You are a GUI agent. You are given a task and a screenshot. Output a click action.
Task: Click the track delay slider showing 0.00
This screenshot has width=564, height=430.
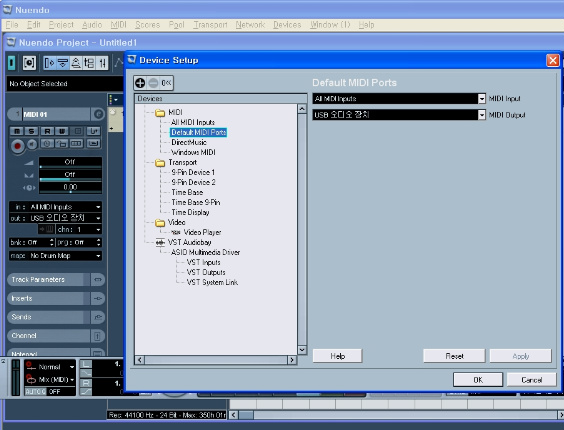[x=70, y=188]
